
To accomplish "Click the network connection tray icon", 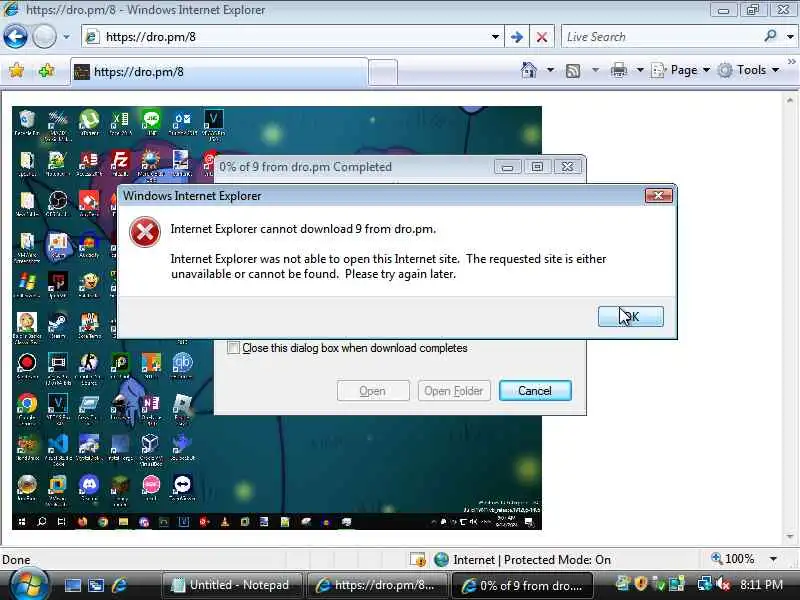I will coord(705,583).
